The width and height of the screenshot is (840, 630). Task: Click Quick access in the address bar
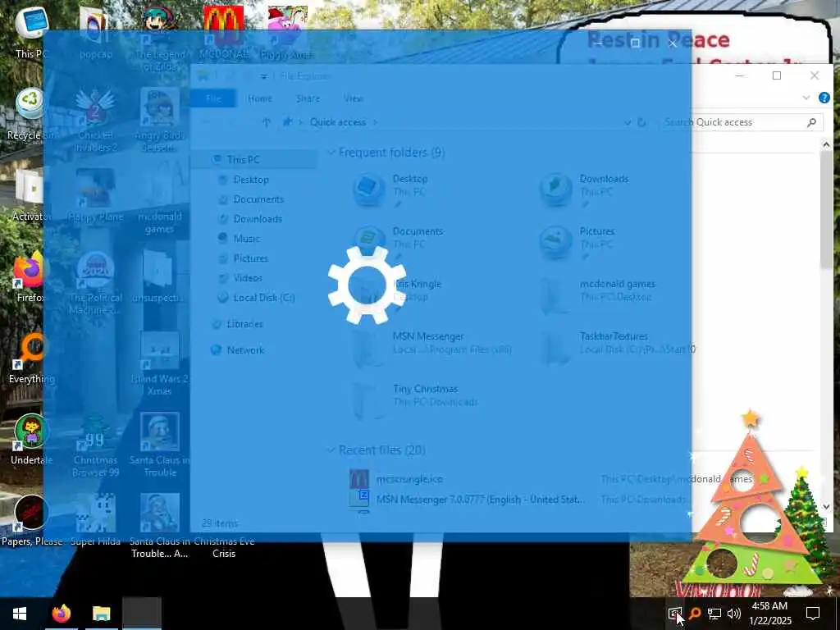[x=337, y=122]
